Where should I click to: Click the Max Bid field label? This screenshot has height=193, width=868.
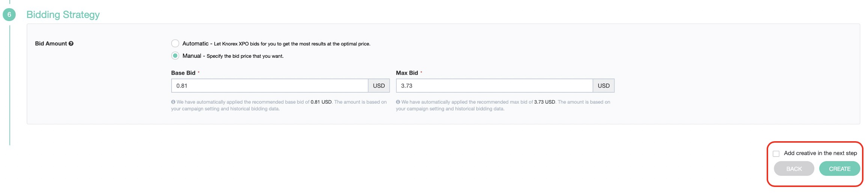[x=407, y=73]
